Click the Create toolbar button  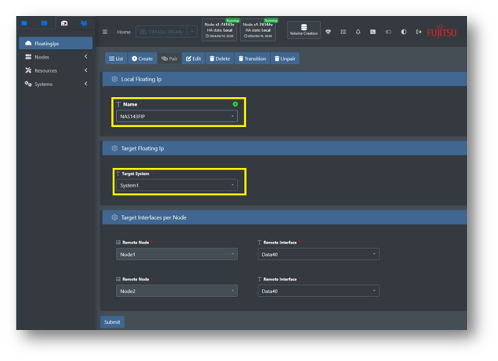pyautogui.click(x=142, y=59)
